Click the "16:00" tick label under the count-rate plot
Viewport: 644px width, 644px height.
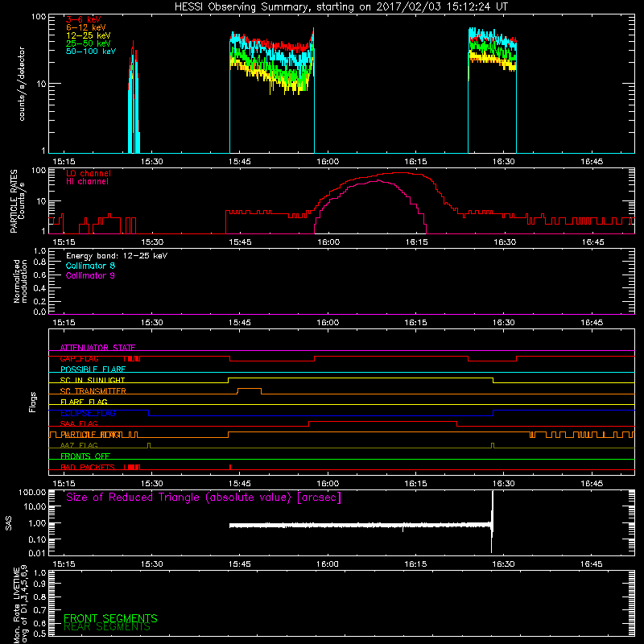(328, 162)
